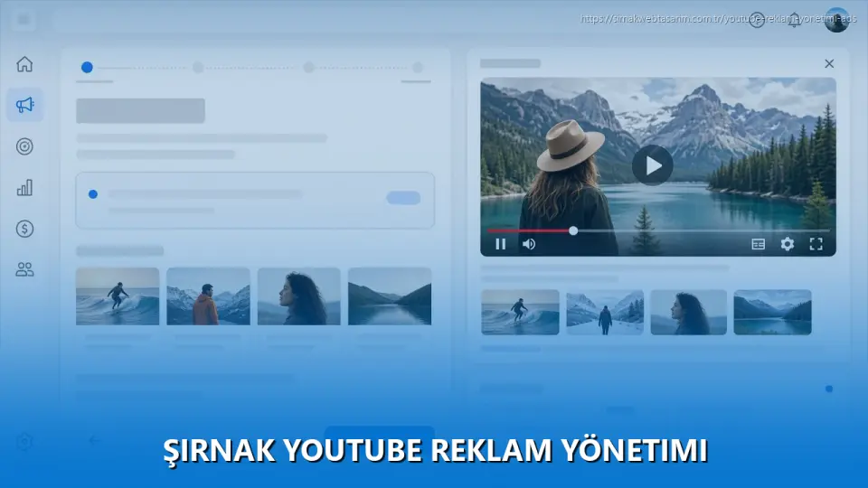Select the second step dot in stepper
868x488 pixels.
198,68
